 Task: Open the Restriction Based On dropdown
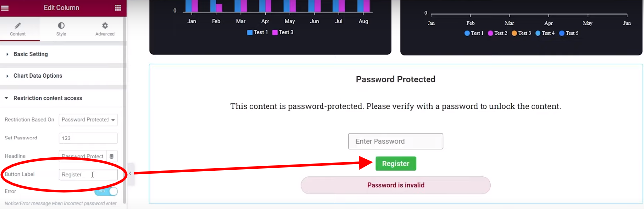click(88, 120)
